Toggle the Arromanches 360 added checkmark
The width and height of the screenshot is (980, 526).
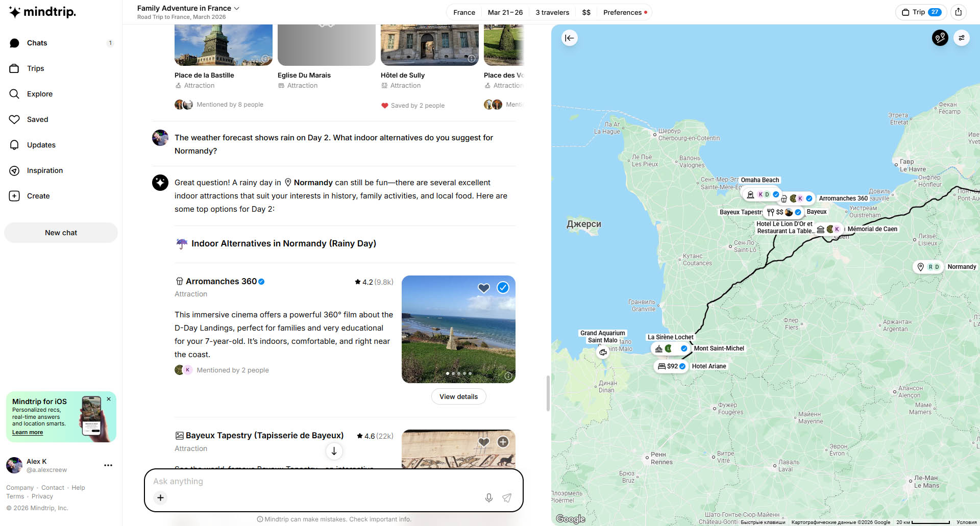coord(503,288)
